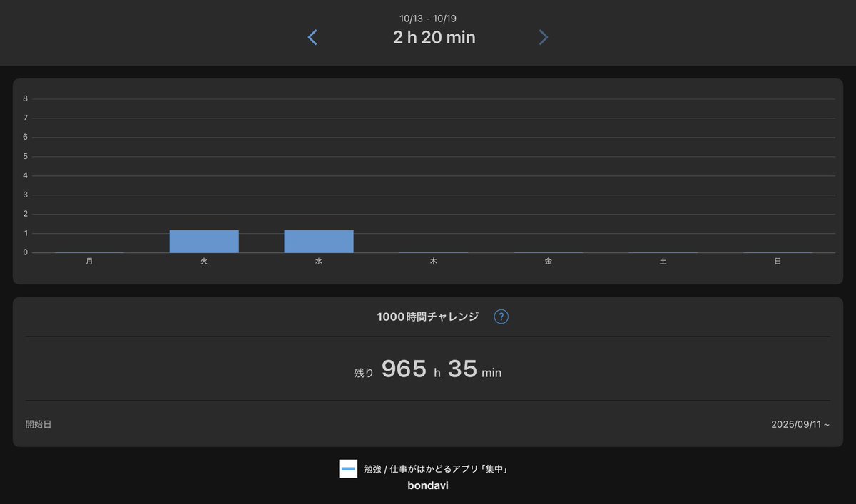Click the start date 2025/09/11 ~

tap(800, 424)
